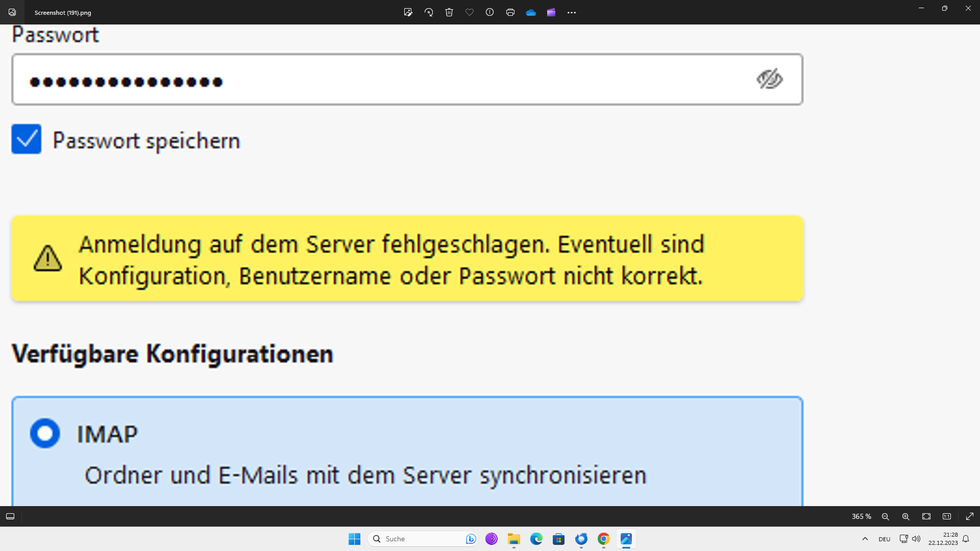Image resolution: width=980 pixels, height=551 pixels.
Task: Toggle password visibility eye icon
Action: pyautogui.click(x=769, y=79)
